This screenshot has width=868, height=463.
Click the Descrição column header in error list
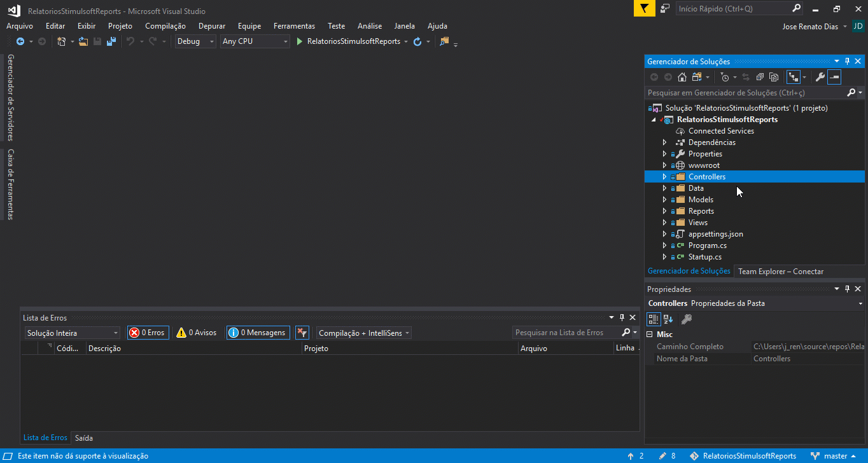coord(104,349)
